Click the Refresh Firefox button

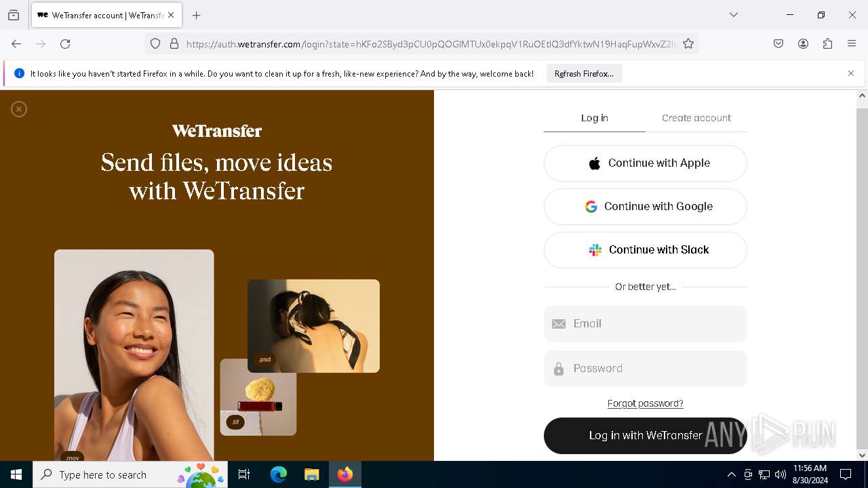584,73
